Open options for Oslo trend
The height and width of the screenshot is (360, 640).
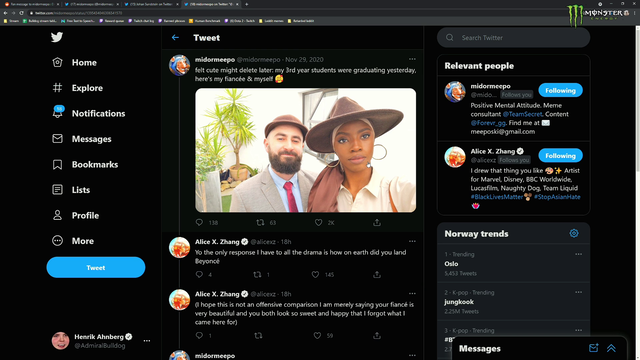(x=578, y=254)
